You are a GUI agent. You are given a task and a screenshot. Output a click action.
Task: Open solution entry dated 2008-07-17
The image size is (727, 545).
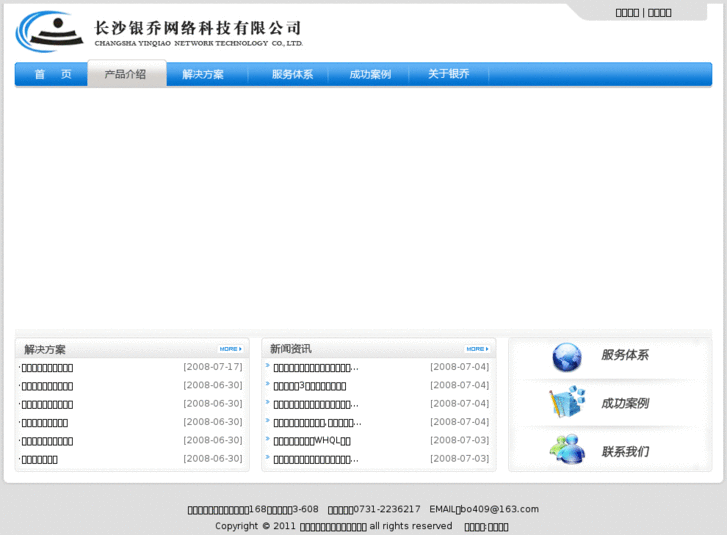click(47, 368)
